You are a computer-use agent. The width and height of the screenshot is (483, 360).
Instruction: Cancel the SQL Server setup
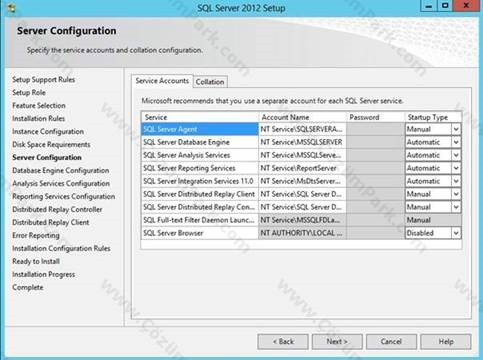tap(391, 342)
